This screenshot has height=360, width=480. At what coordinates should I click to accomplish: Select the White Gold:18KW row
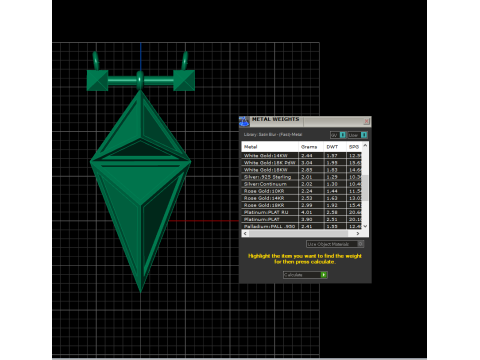tap(302, 170)
